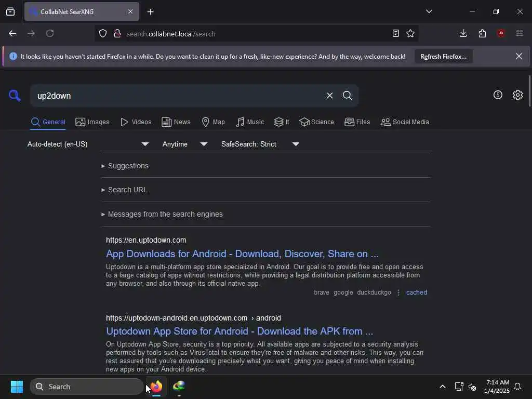Screen dimensions: 532x399
Task: Click the page vertical scrollbar
Action: point(529,91)
